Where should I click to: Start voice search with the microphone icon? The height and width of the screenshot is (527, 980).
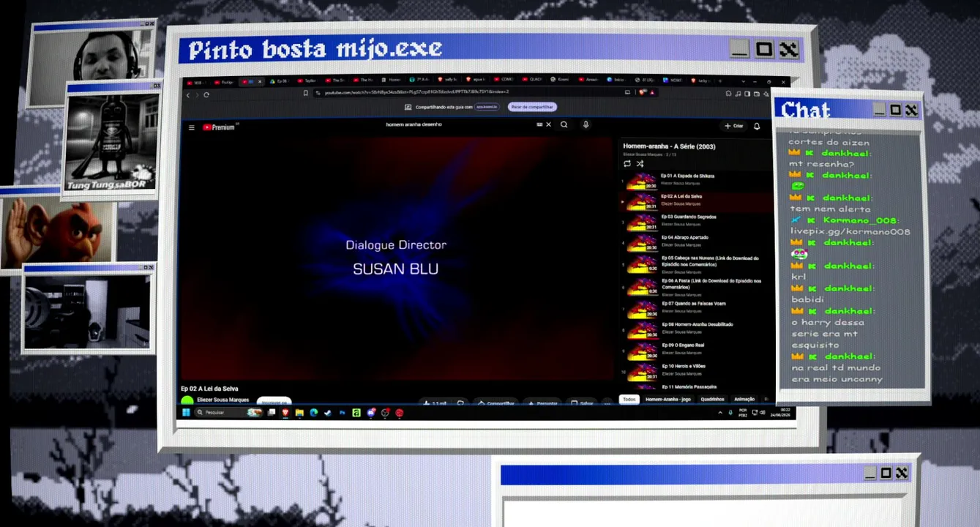[x=586, y=125]
